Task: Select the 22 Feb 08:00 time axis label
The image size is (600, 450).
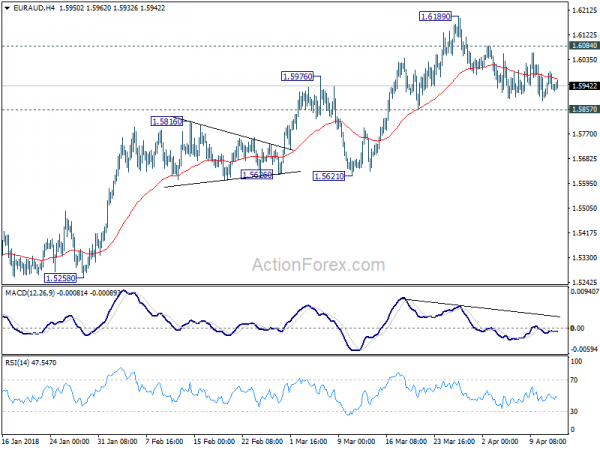Action: click(x=262, y=441)
